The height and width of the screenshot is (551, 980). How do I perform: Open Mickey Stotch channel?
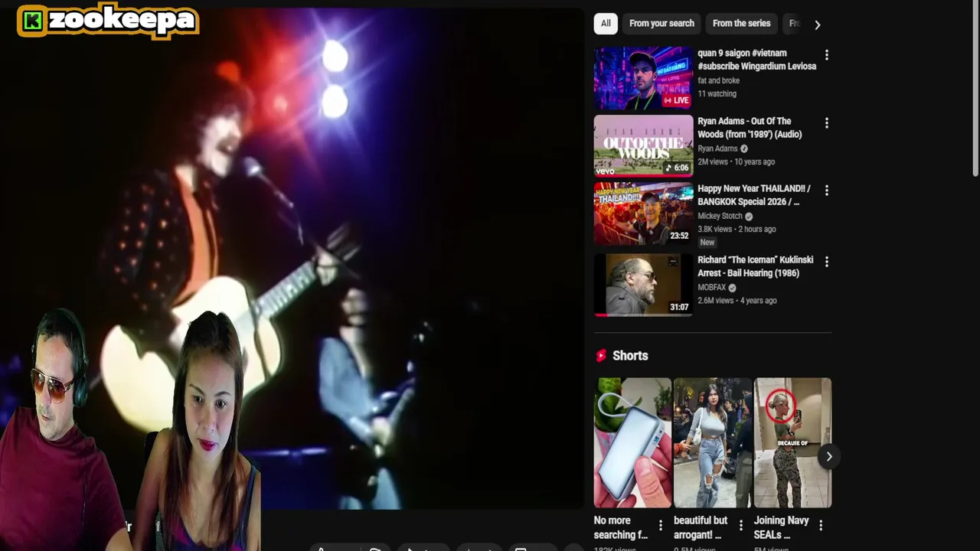pyautogui.click(x=720, y=216)
